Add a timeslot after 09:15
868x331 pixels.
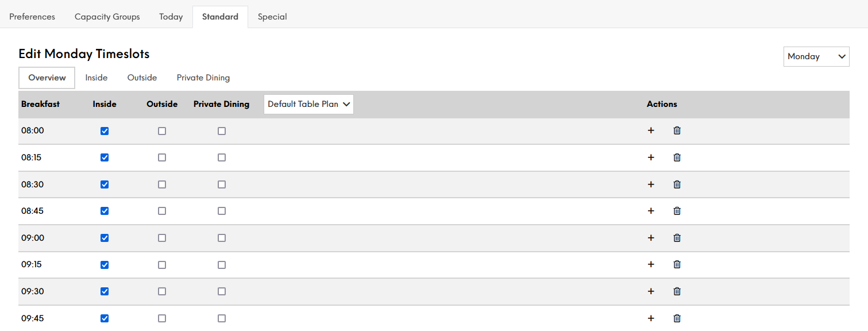click(x=651, y=264)
